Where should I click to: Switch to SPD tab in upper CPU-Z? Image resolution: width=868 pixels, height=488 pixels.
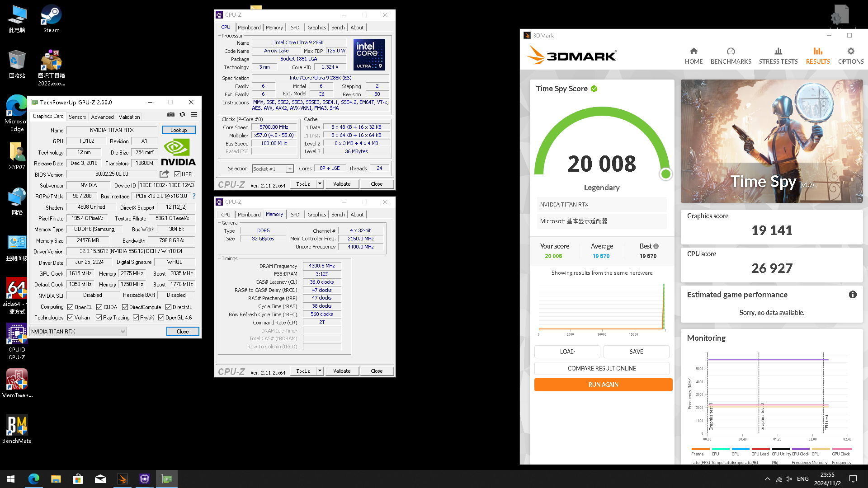coord(295,28)
